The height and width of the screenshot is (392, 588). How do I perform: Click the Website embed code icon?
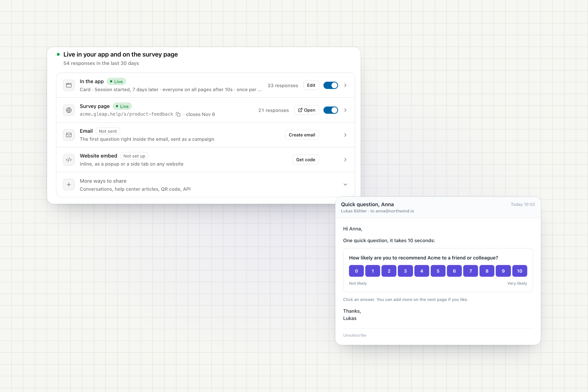pos(69,159)
